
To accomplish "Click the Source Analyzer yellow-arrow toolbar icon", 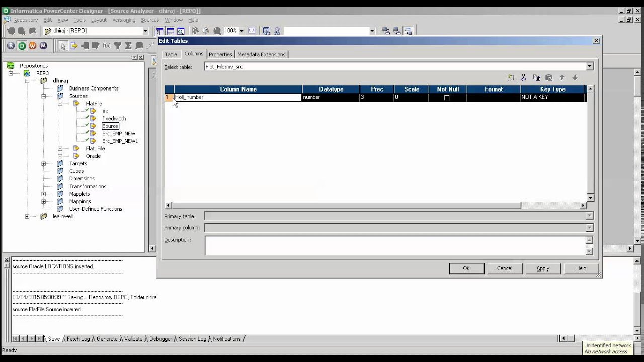I will click(x=74, y=46).
